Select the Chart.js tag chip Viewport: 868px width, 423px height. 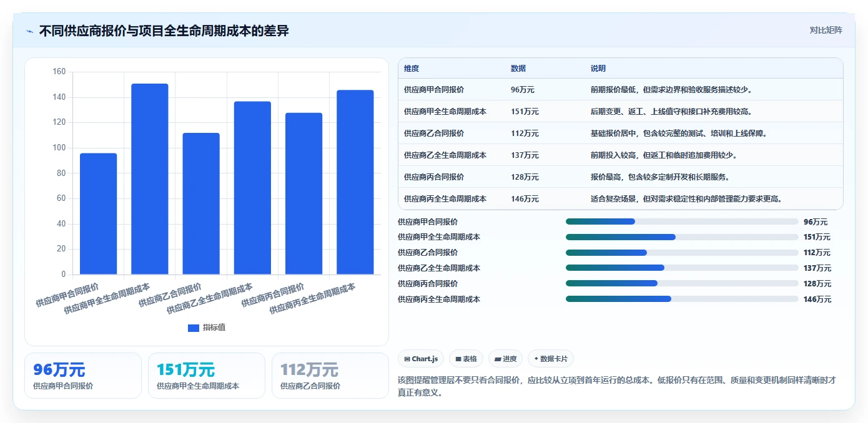(x=421, y=359)
